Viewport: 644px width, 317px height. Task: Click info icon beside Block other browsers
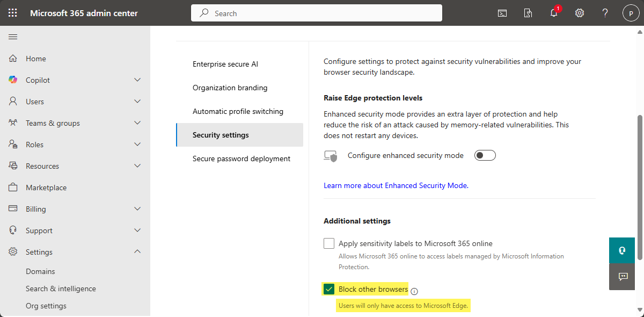[x=414, y=291]
